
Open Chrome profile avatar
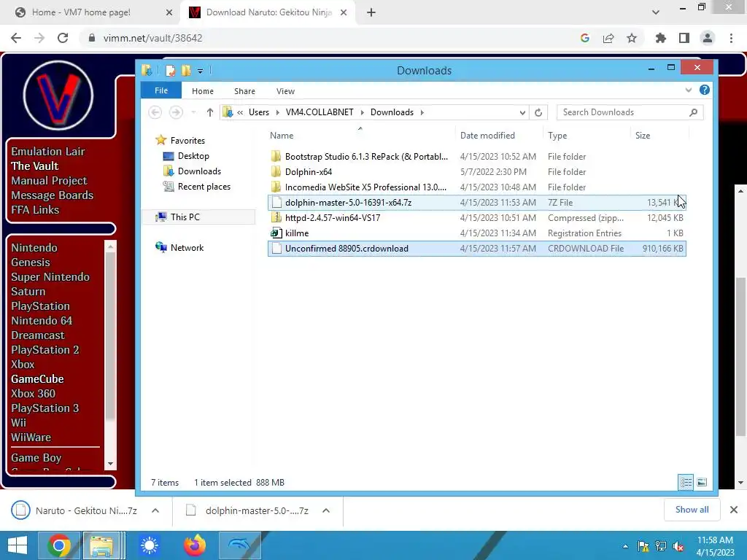pos(708,38)
